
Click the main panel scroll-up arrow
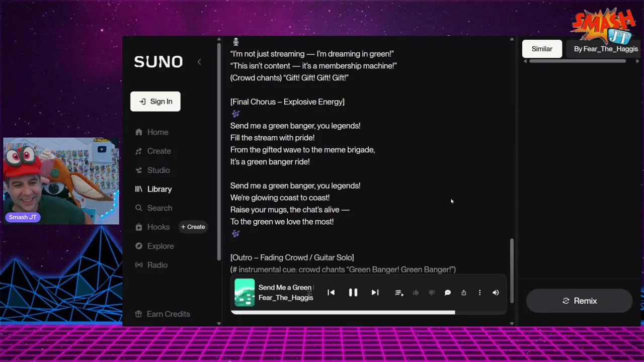[512, 39]
